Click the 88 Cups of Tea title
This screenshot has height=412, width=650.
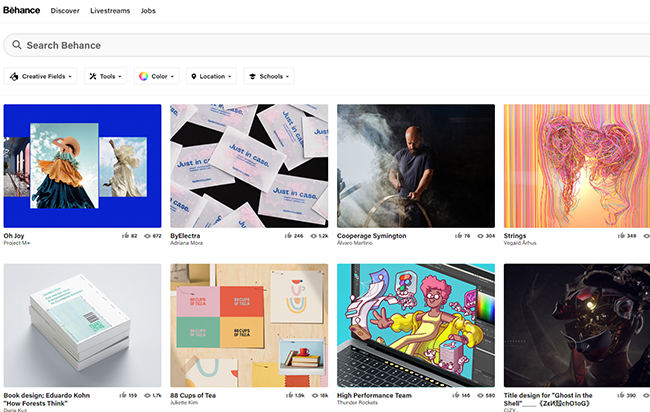[193, 395]
